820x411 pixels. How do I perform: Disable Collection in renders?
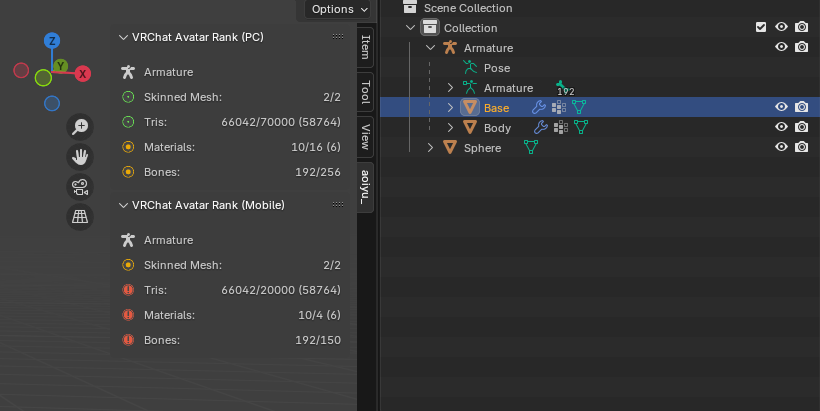coord(801,27)
